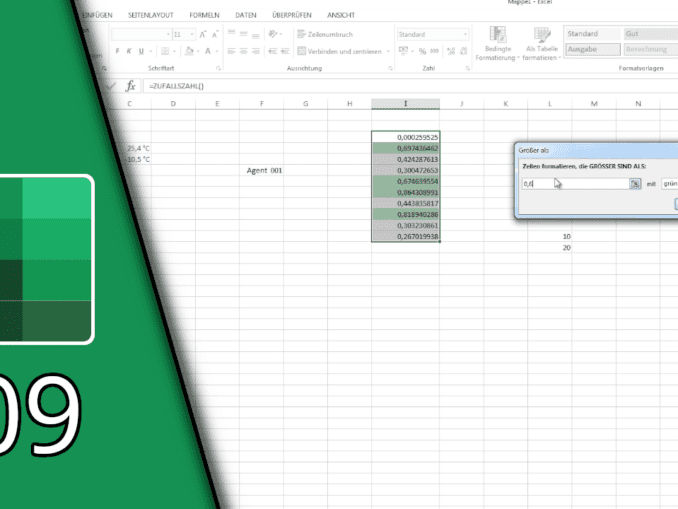Apply percent style number format
The height and width of the screenshot is (509, 678).
(x=422, y=50)
